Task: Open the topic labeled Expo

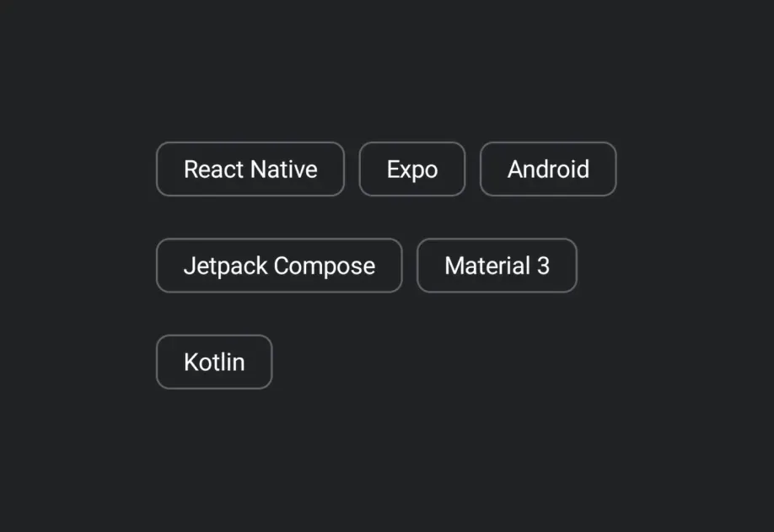Action: 412,169
